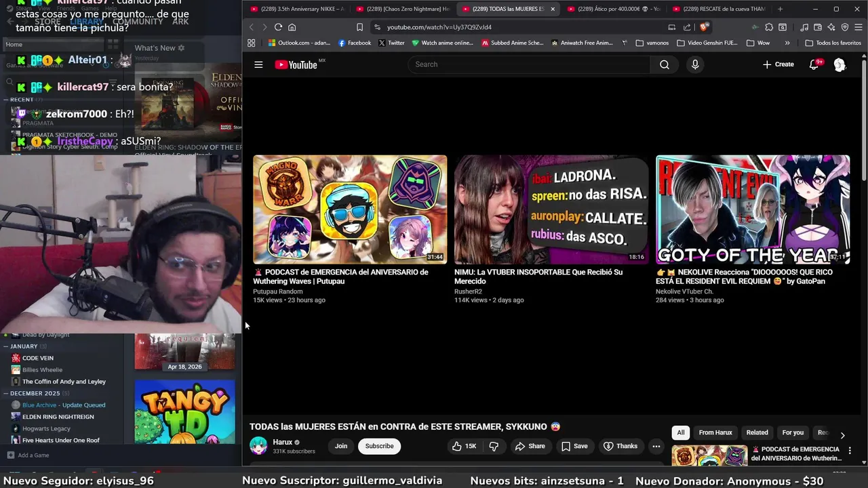Image resolution: width=868 pixels, height=488 pixels.
Task: Open the Wow bookmarks folder
Action: click(x=758, y=43)
